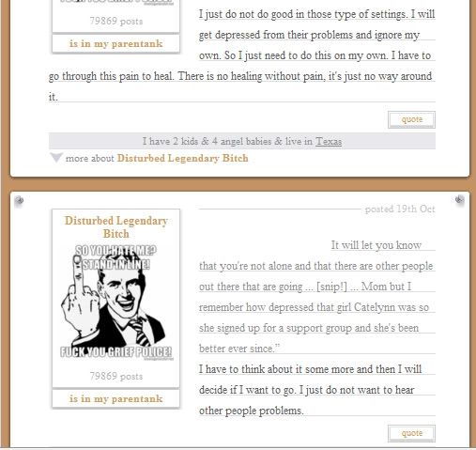Click '79869 posts' count in upper post

(x=116, y=21)
